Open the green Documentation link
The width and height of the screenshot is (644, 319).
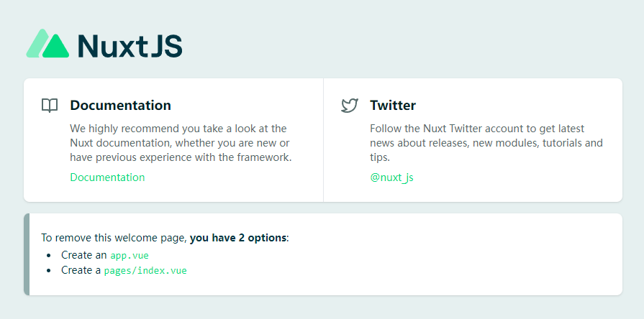[x=107, y=177]
